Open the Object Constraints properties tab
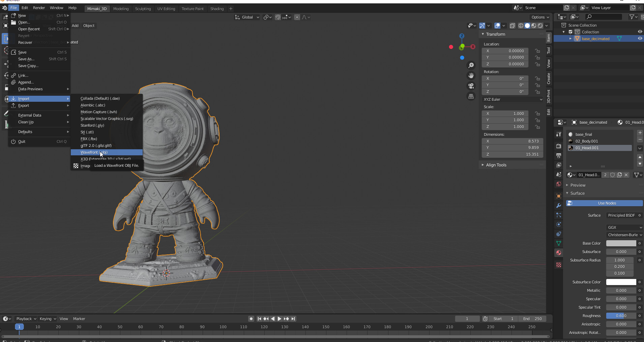The height and width of the screenshot is (342, 644). click(x=559, y=234)
